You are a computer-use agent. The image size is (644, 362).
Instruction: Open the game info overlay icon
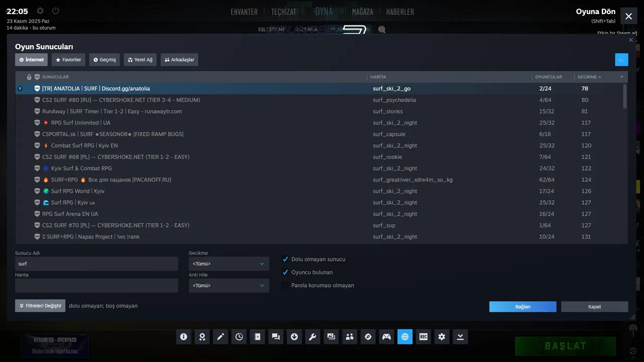(184, 337)
